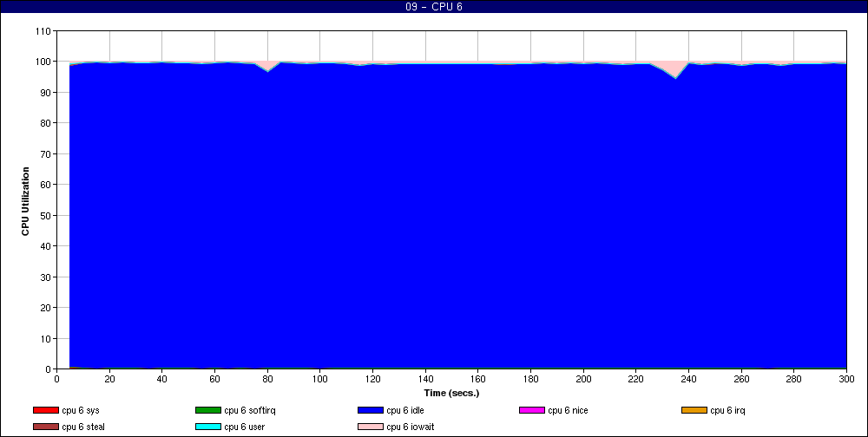Click the brown cpu 6 steal legend swatch
Viewport: 868px width, 437px height.
pos(46,427)
